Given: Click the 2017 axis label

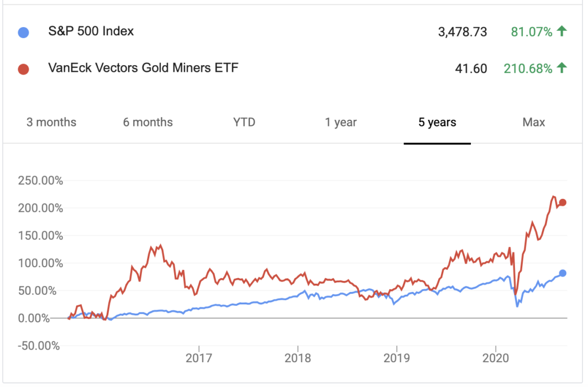Looking at the screenshot, I should (x=199, y=358).
